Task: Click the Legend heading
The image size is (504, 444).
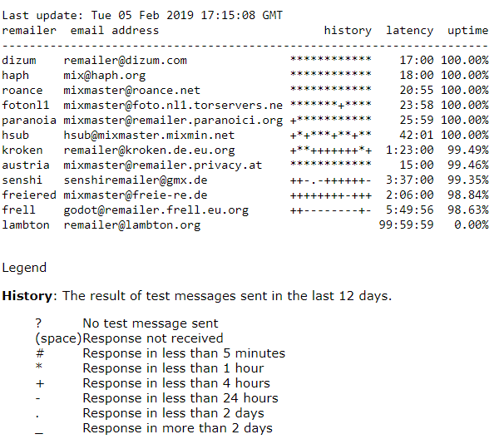Action: pos(24,268)
